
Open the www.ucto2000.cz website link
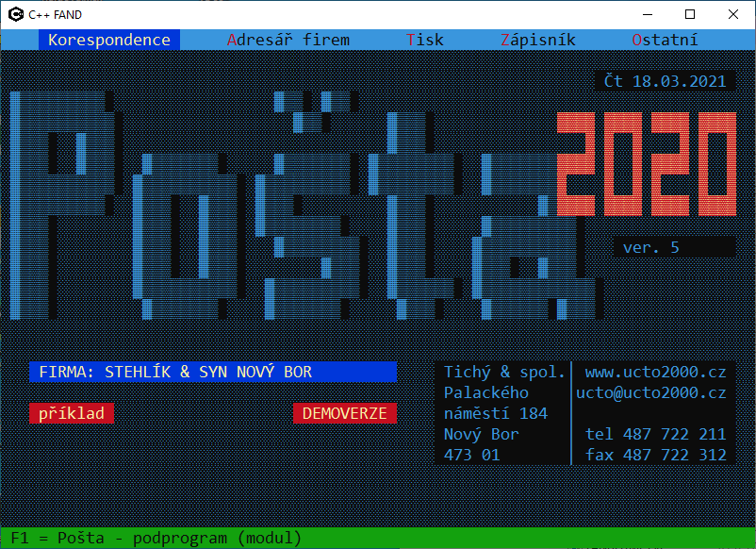[x=655, y=372]
